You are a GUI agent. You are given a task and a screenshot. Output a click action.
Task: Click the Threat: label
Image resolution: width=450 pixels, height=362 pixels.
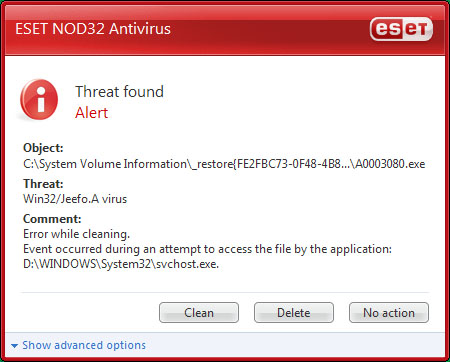click(x=43, y=184)
